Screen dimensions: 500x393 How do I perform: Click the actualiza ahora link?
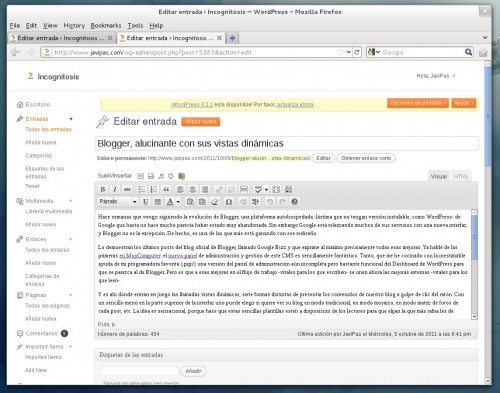click(295, 104)
